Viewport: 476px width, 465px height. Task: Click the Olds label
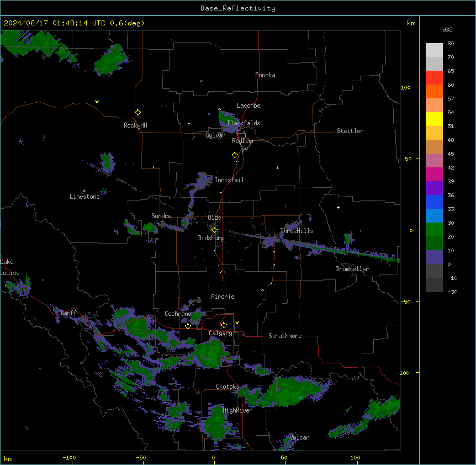(x=214, y=218)
